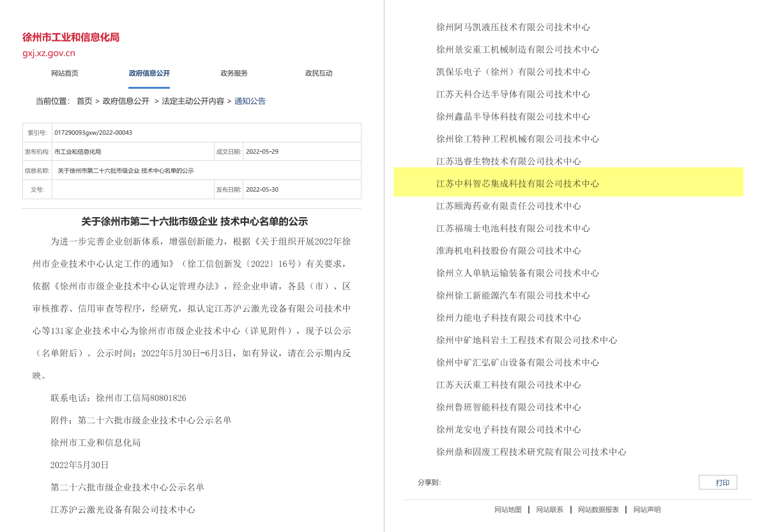Click the 凯保乐电子（徐州）entry

pos(513,72)
